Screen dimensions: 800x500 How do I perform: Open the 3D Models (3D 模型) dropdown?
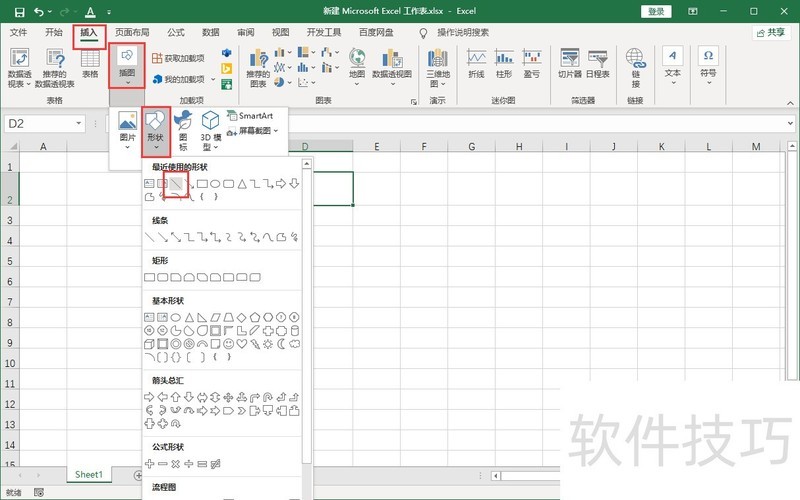tap(210, 132)
